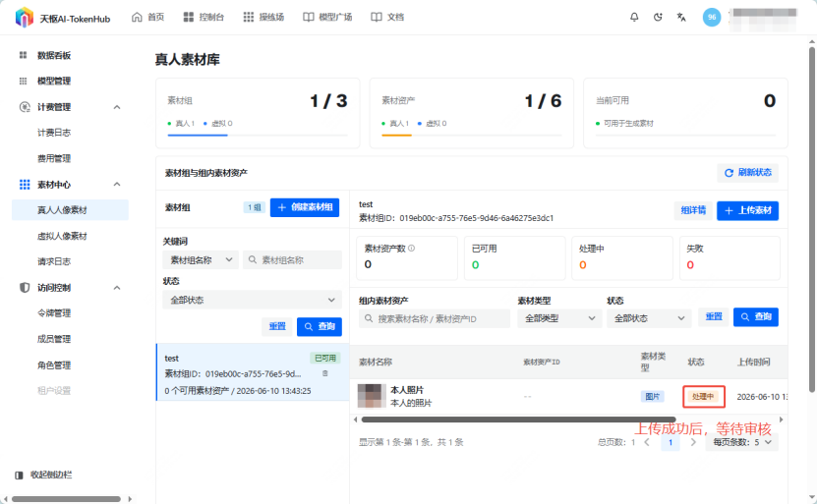817x504 pixels.
Task: Click 重置 in the group filter
Action: [277, 326]
